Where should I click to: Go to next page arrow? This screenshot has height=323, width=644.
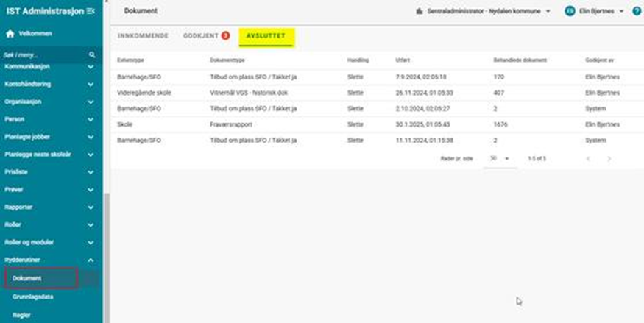(x=609, y=158)
